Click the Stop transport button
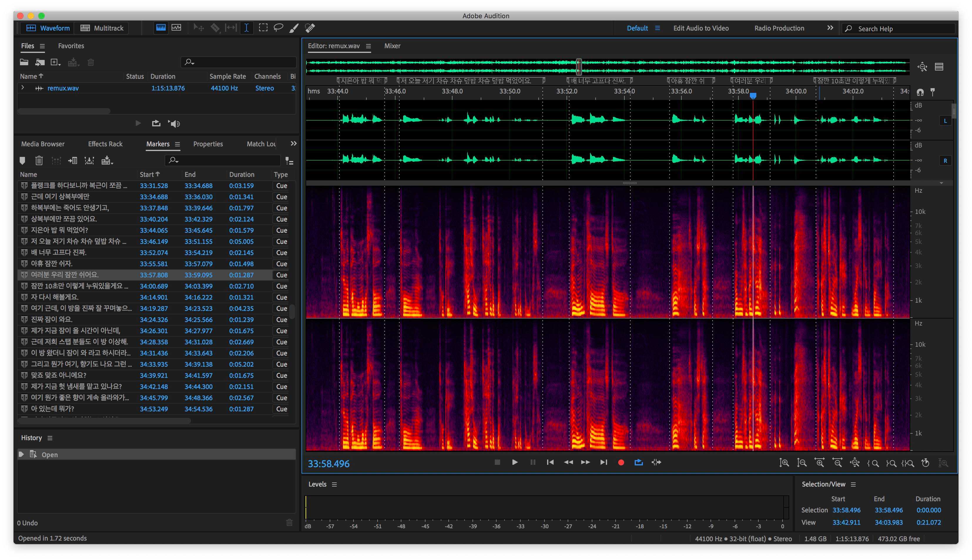 point(497,462)
